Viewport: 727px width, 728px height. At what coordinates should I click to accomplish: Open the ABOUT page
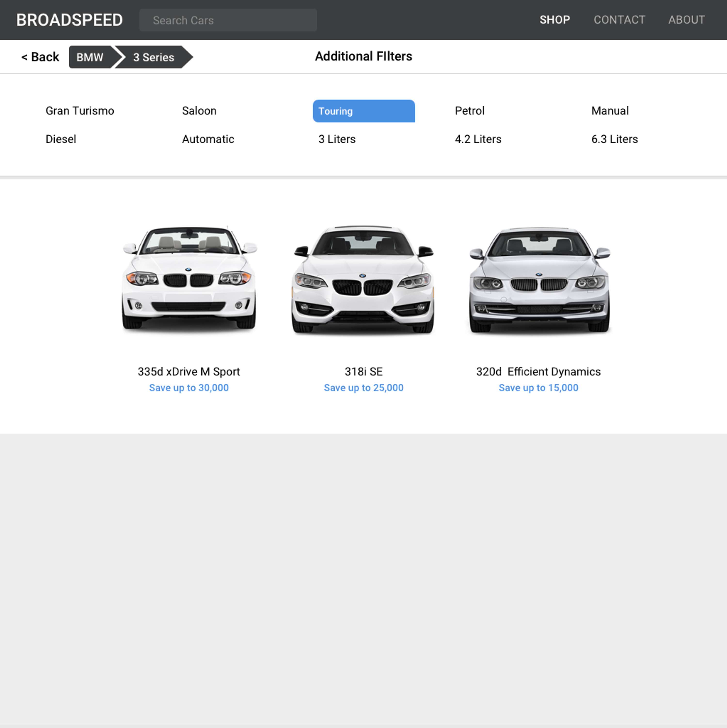[x=686, y=20]
